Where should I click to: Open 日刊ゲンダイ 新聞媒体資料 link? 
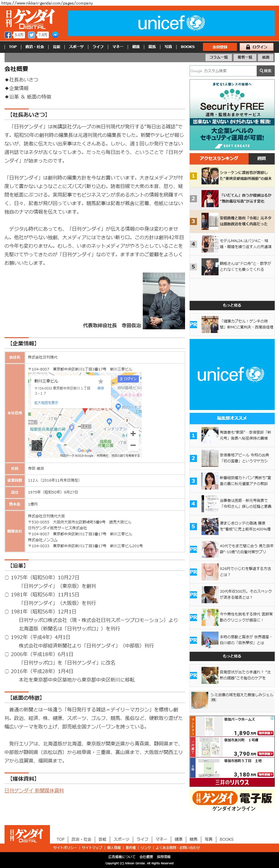click(x=34, y=790)
